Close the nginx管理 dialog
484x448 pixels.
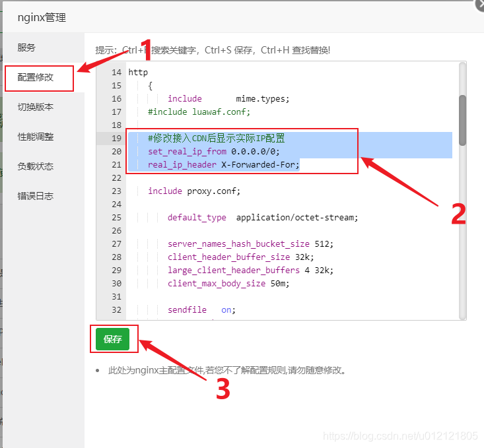pyautogui.click(x=480, y=5)
